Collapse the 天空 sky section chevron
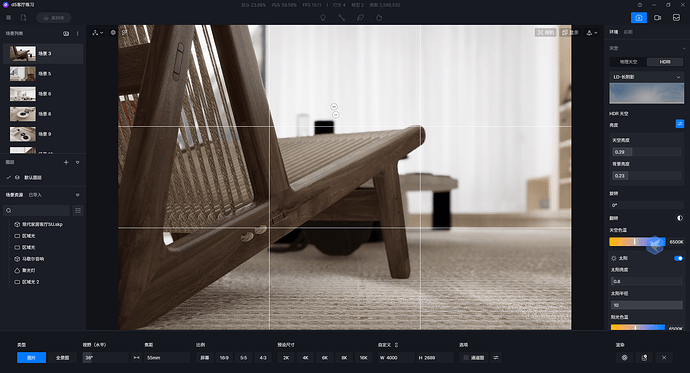 683,48
